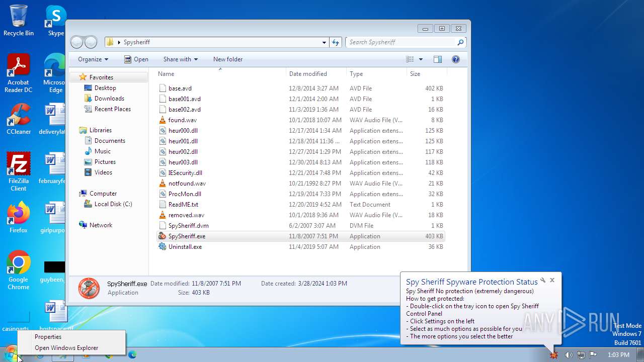The width and height of the screenshot is (644, 362).
Task: Select heur002.dll file
Action: tap(300, 152)
